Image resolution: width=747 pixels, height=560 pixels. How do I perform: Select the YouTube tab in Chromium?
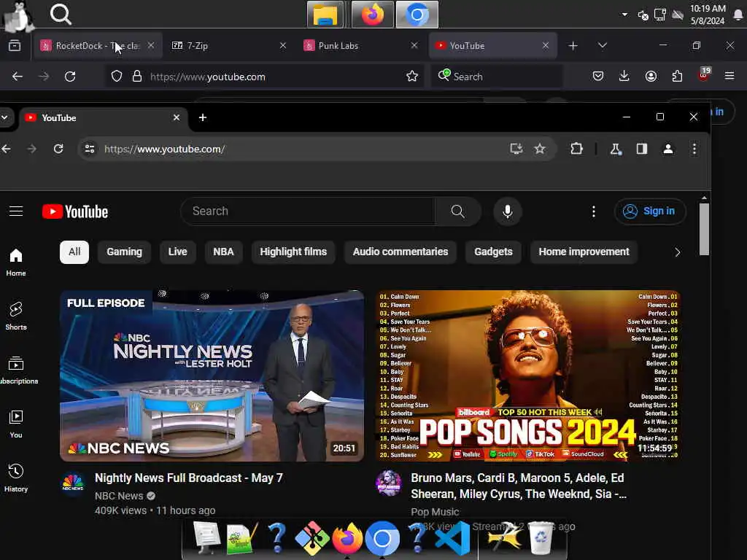click(x=103, y=117)
